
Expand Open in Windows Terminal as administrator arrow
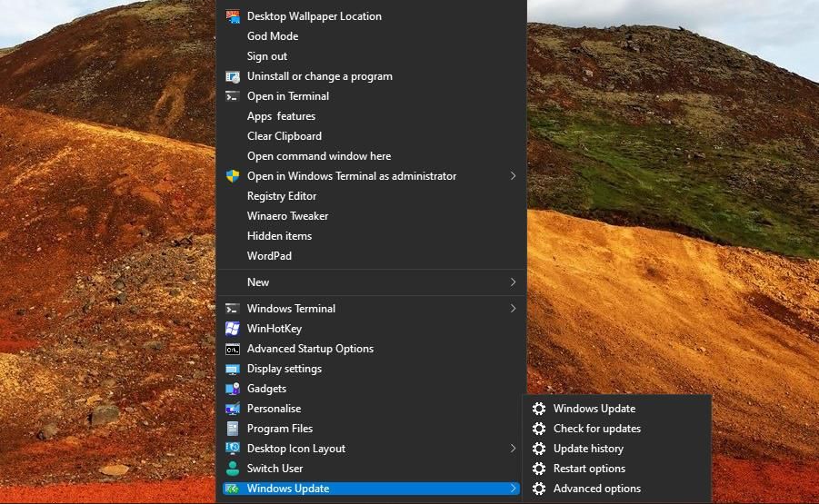513,176
